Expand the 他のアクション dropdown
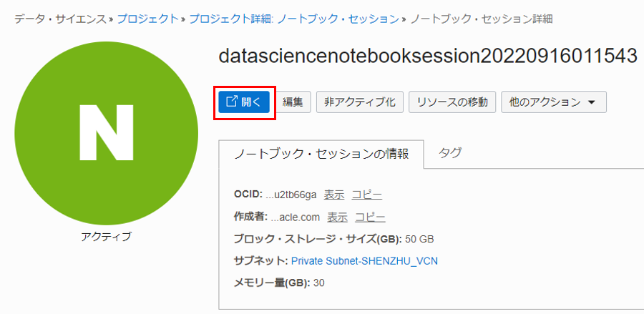 553,102
